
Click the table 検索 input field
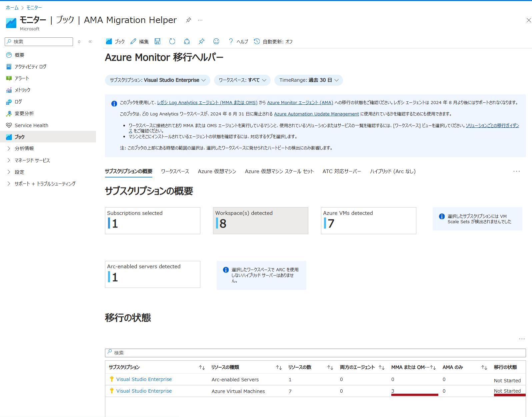click(x=315, y=353)
